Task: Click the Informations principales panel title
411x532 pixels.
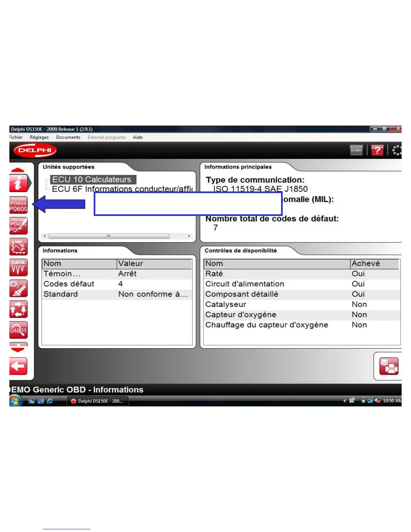Action: [238, 167]
